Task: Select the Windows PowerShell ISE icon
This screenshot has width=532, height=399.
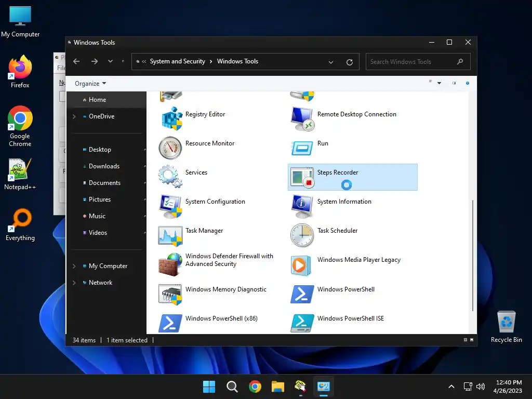Action: pyautogui.click(x=302, y=323)
